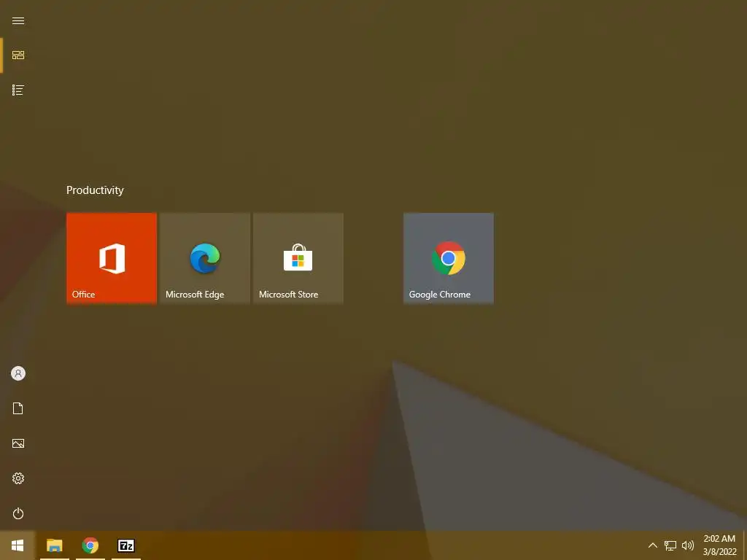The height and width of the screenshot is (560, 747).
Task: Launch the Google Chrome tile
Action: [449, 257]
